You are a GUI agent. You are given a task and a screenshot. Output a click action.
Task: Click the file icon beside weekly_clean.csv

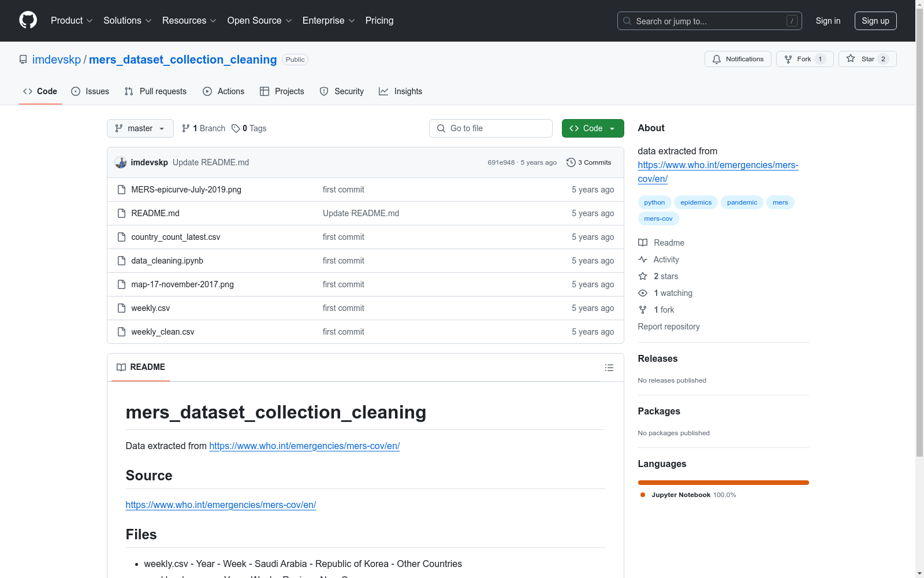pos(121,332)
